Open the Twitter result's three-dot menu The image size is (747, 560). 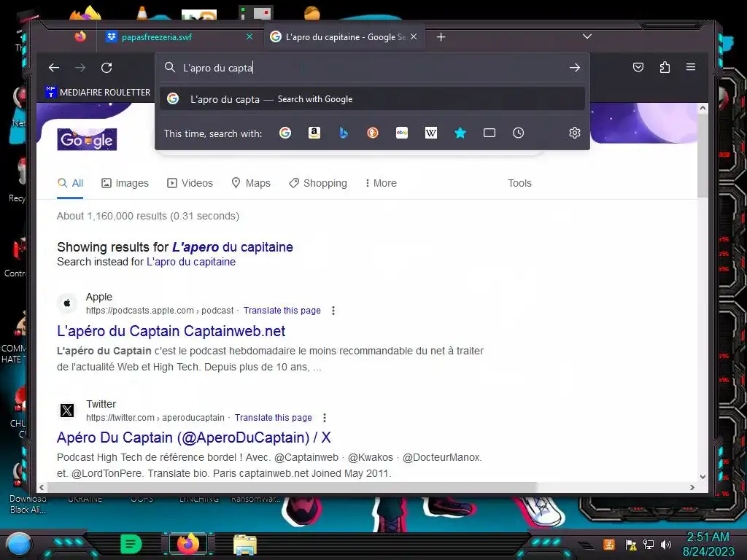tap(325, 418)
